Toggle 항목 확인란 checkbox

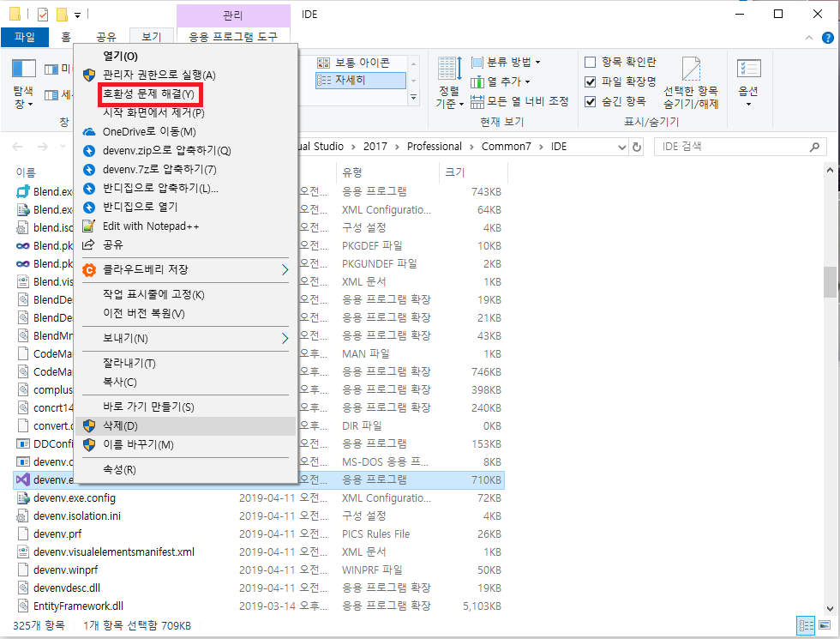[x=591, y=62]
